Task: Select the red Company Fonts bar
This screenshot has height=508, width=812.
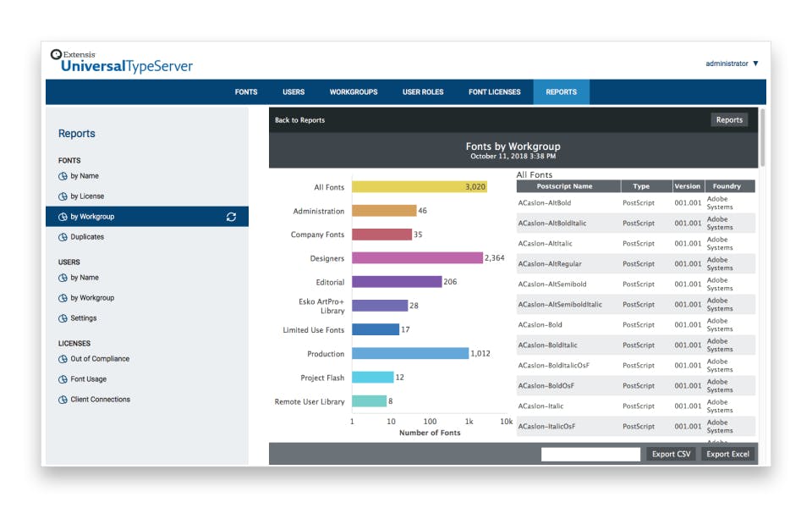Action: [381, 235]
